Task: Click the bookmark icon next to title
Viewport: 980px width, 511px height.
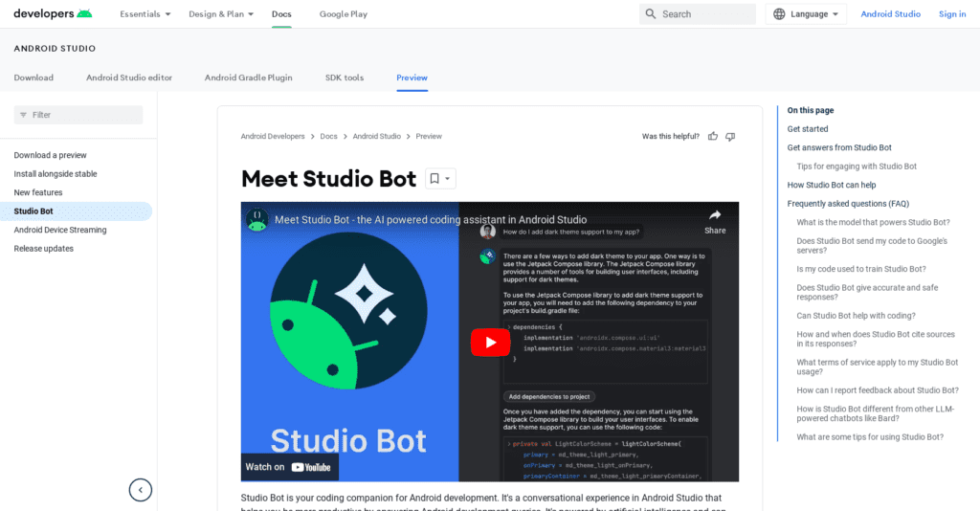Action: pos(434,179)
